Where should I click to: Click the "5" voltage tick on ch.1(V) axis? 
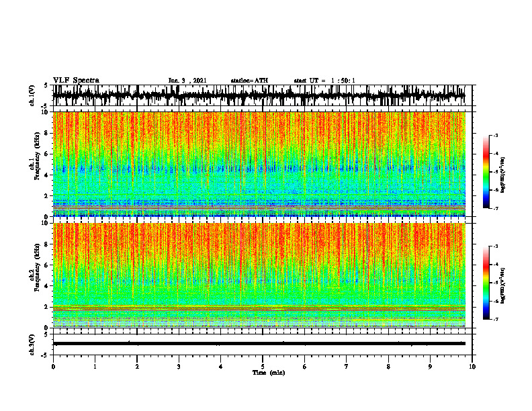click(46, 85)
